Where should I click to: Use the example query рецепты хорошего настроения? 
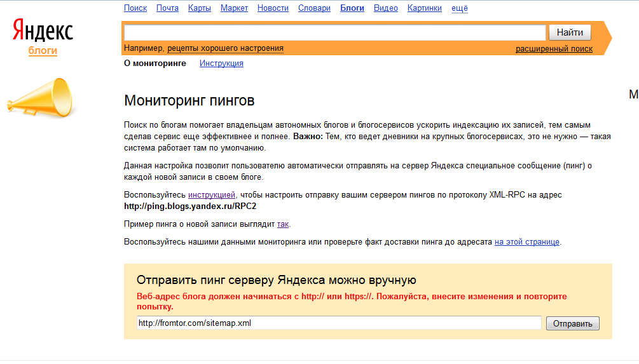click(225, 48)
